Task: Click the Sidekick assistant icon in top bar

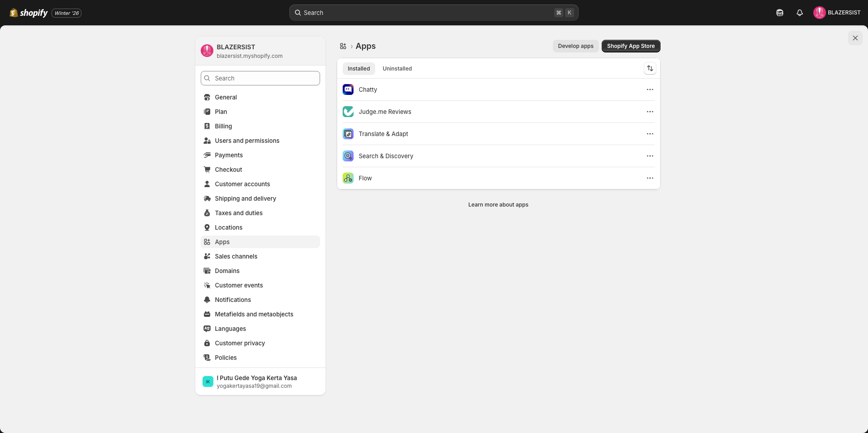Action: tap(779, 13)
